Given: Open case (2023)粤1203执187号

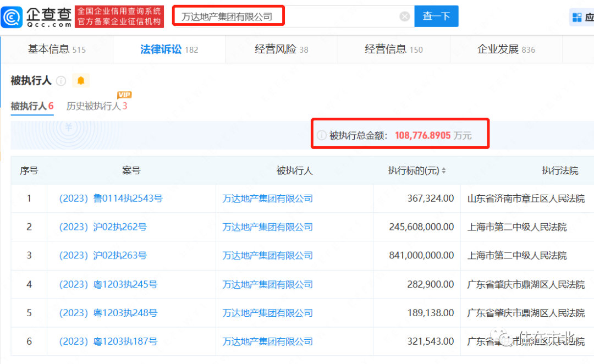Looking at the screenshot, I should point(108,341).
